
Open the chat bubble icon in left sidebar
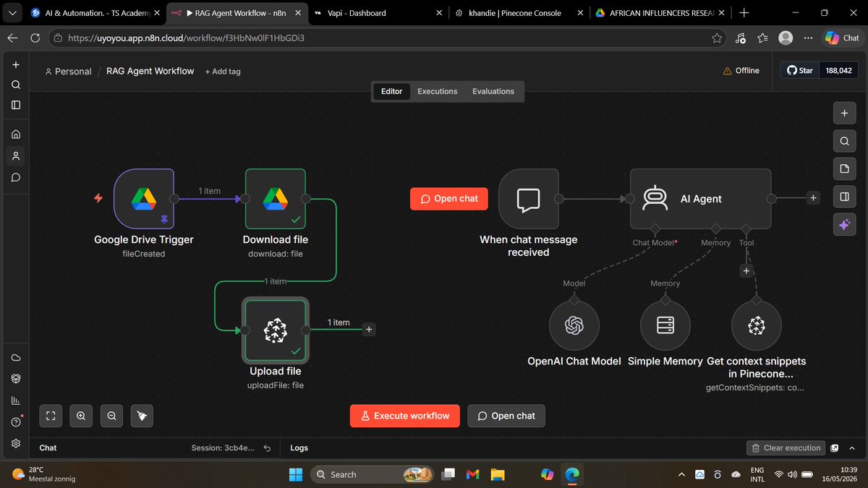point(16,177)
